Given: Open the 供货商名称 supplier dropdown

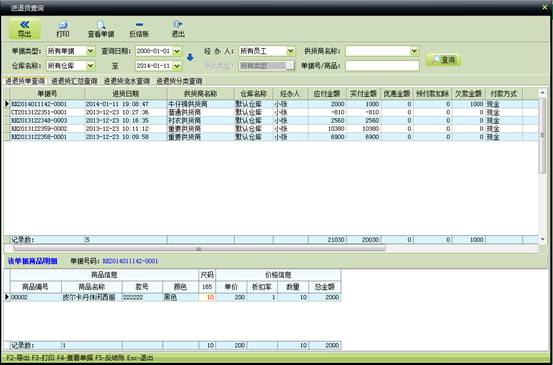Looking at the screenshot, I should [414, 51].
